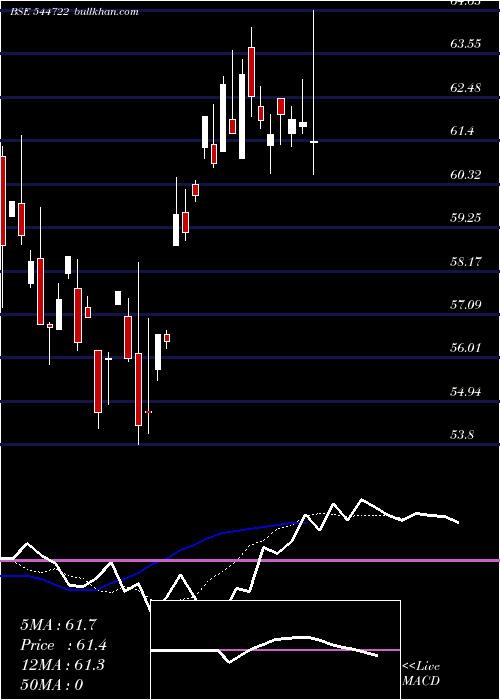Click the 63.55 price axis label

(466, 44)
